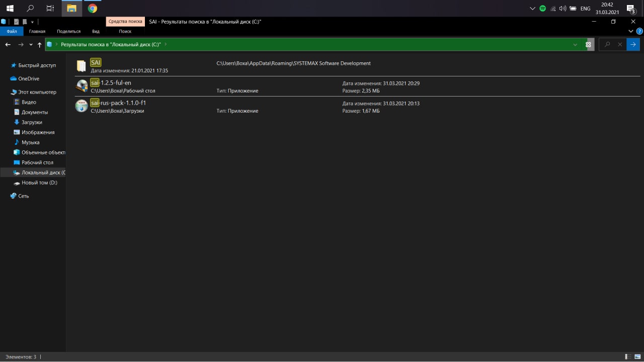
Task: Click the 'Элементов: 3' status text
Action: (21, 356)
